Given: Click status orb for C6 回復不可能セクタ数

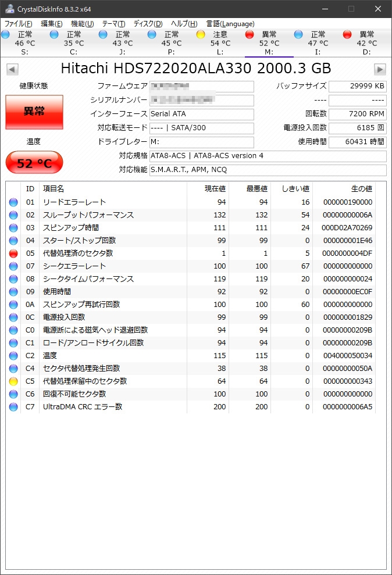Looking at the screenshot, I should 13,394.
